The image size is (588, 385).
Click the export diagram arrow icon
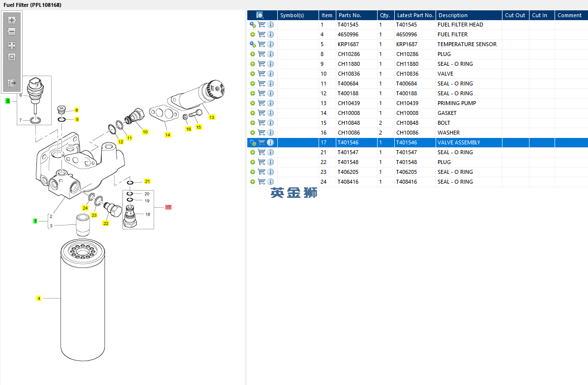pos(12,83)
